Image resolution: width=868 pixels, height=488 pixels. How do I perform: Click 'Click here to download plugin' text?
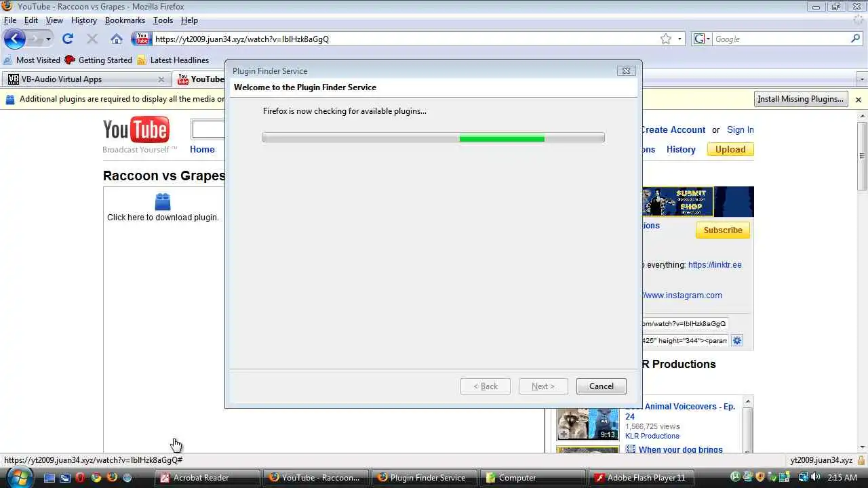163,218
